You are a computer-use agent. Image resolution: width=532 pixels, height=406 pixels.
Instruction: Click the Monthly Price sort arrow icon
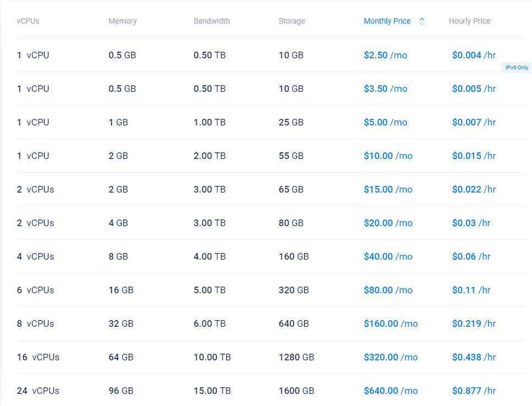(x=422, y=21)
